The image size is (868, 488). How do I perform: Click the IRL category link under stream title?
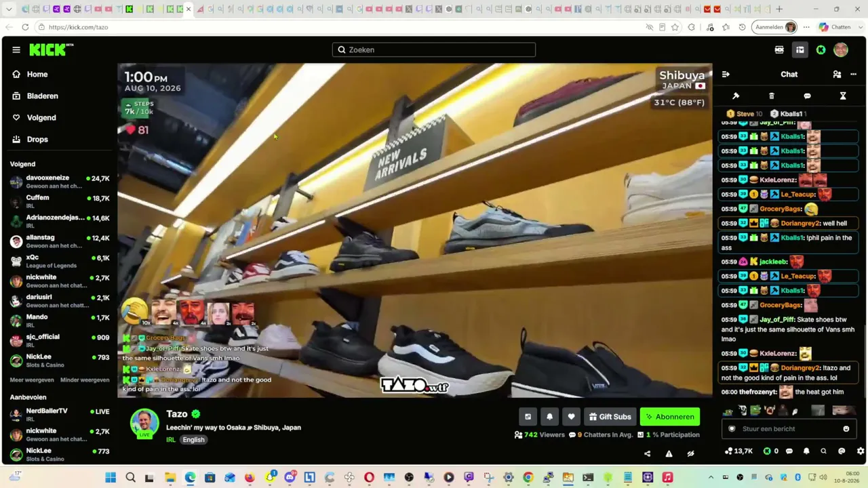(x=171, y=440)
